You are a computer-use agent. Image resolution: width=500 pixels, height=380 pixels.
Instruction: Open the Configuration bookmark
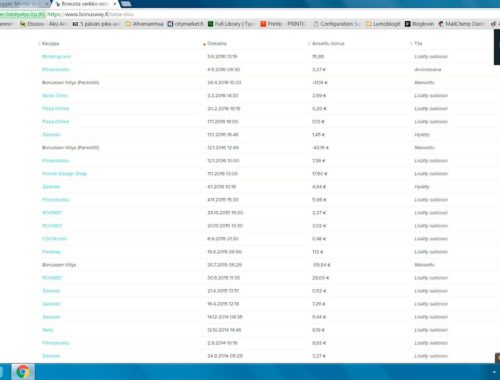337,24
